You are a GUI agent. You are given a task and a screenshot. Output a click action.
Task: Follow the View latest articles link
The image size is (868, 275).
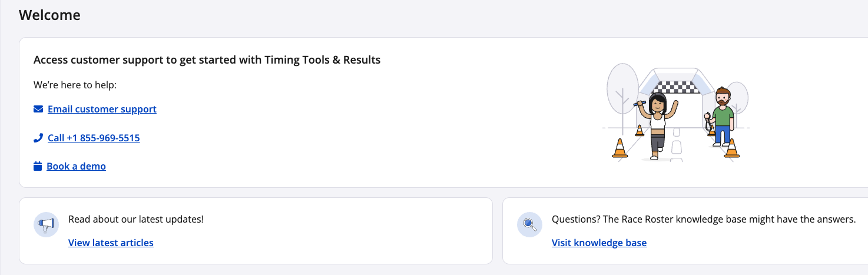coord(111,243)
